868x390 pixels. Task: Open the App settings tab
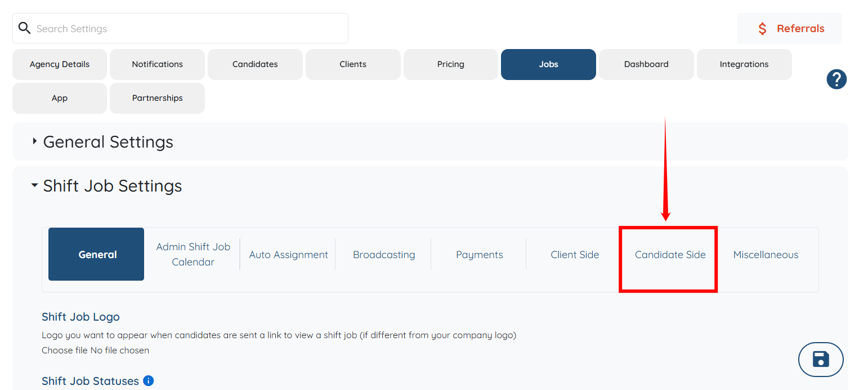tap(60, 98)
